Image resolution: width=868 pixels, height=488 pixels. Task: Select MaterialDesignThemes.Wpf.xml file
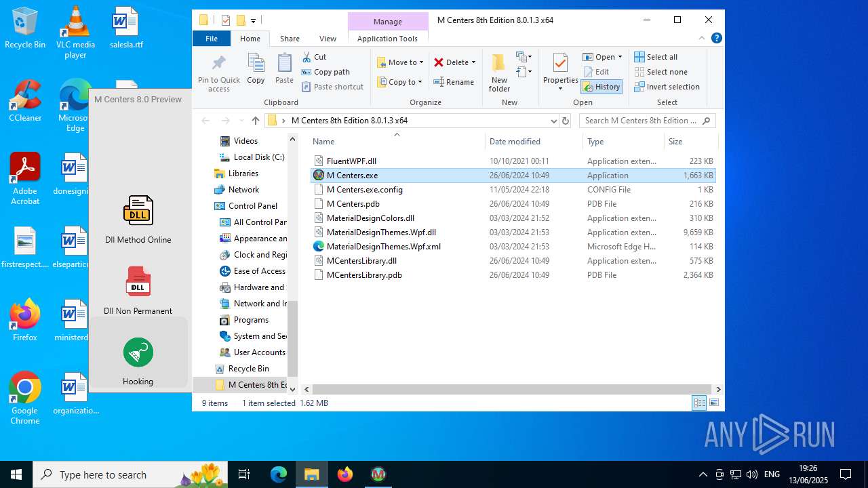[x=513, y=247]
